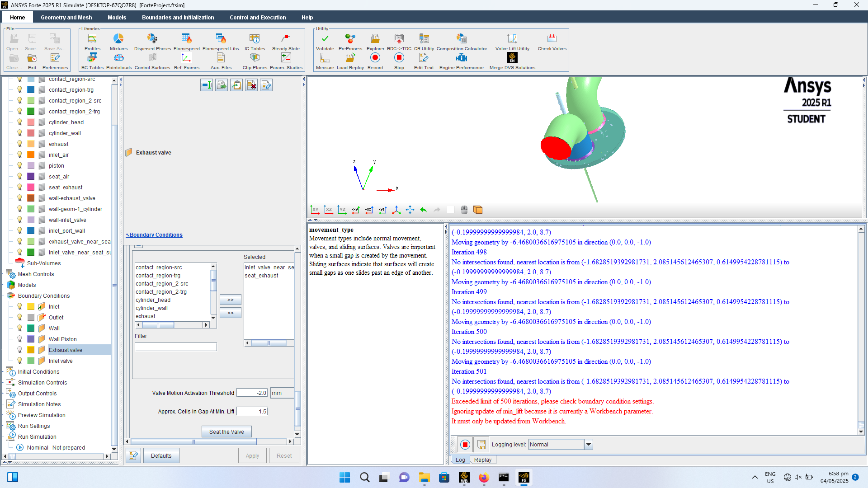This screenshot has height=488, width=868.
Task: Click the Defaults button
Action: coord(161,455)
